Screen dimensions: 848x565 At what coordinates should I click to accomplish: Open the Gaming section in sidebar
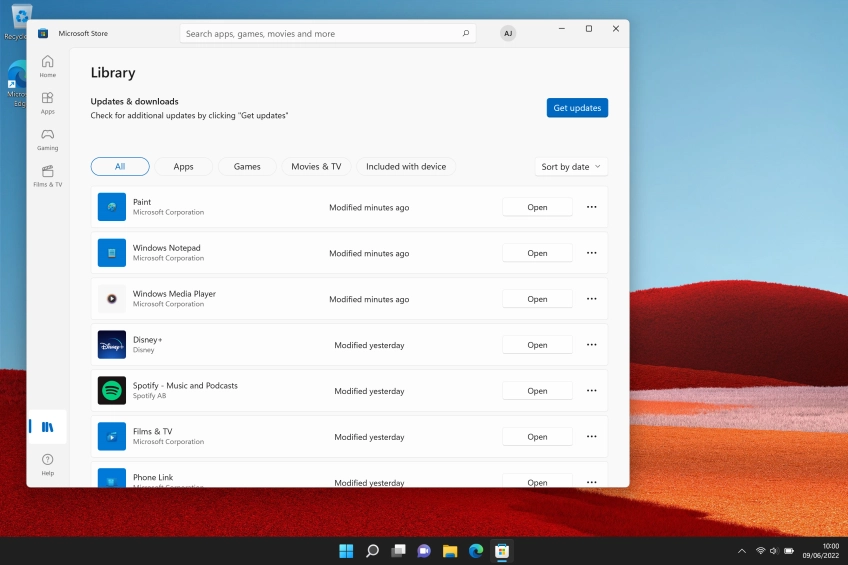[x=47, y=139]
